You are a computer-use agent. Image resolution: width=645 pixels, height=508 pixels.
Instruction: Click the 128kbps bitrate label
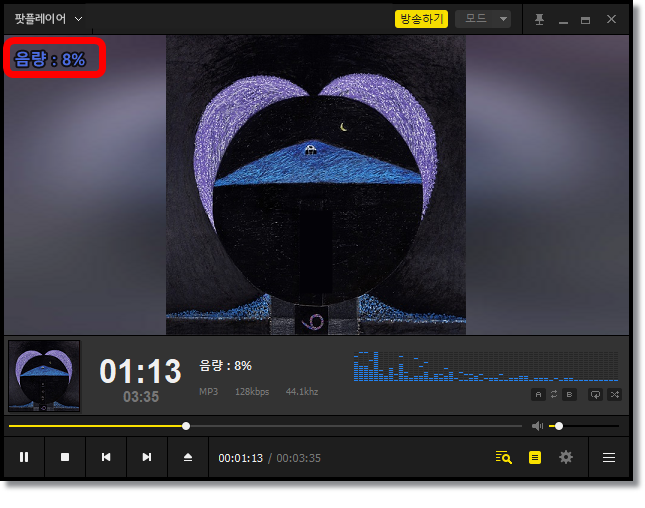point(252,392)
